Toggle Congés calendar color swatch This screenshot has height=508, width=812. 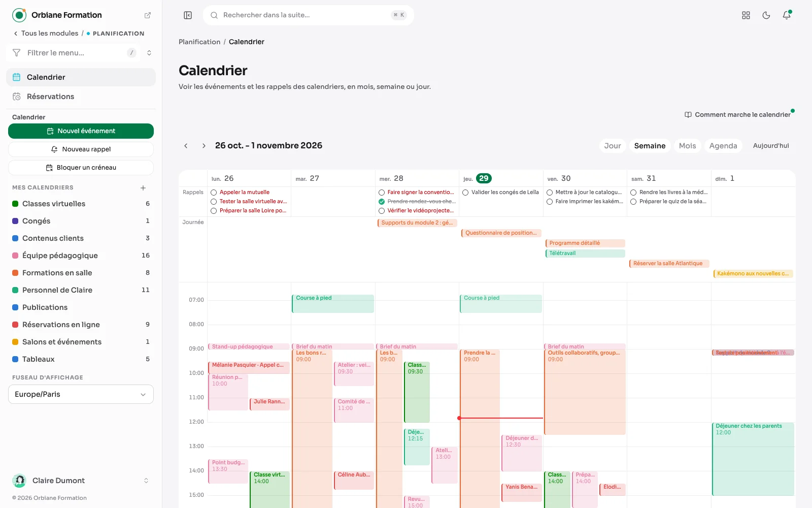[15, 221]
